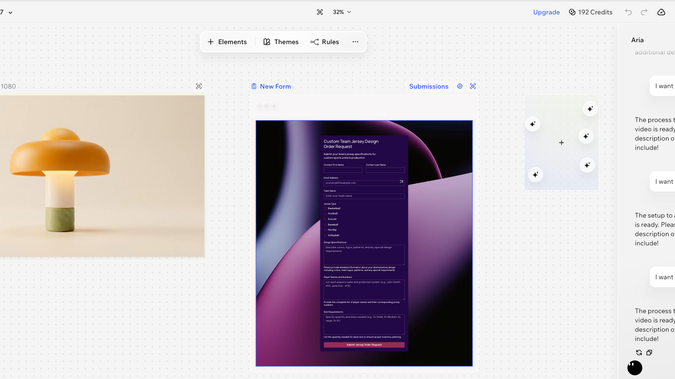The height and width of the screenshot is (379, 675).
Task: Click the three-dot more options in the toolbar
Action: (355, 42)
